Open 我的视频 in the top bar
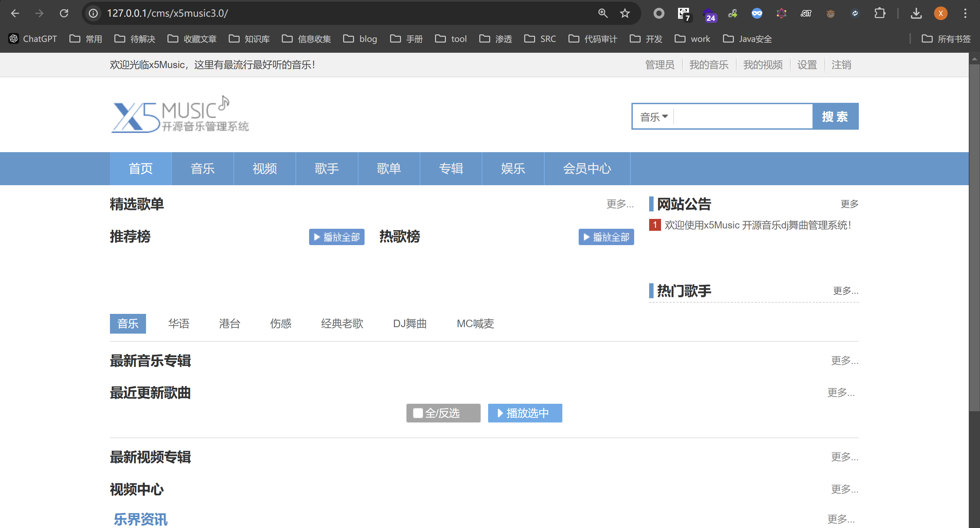This screenshot has width=980, height=528. point(763,65)
